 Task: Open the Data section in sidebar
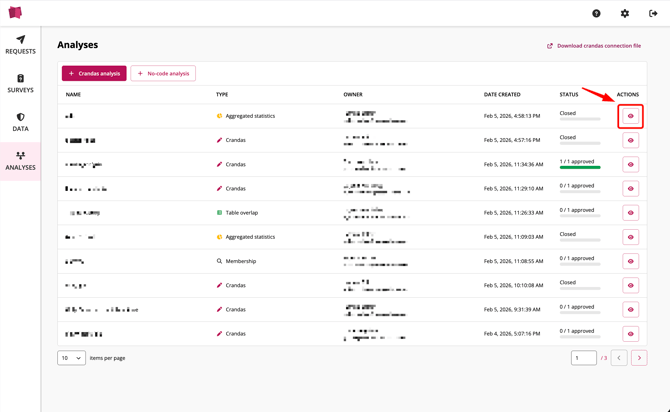20,122
